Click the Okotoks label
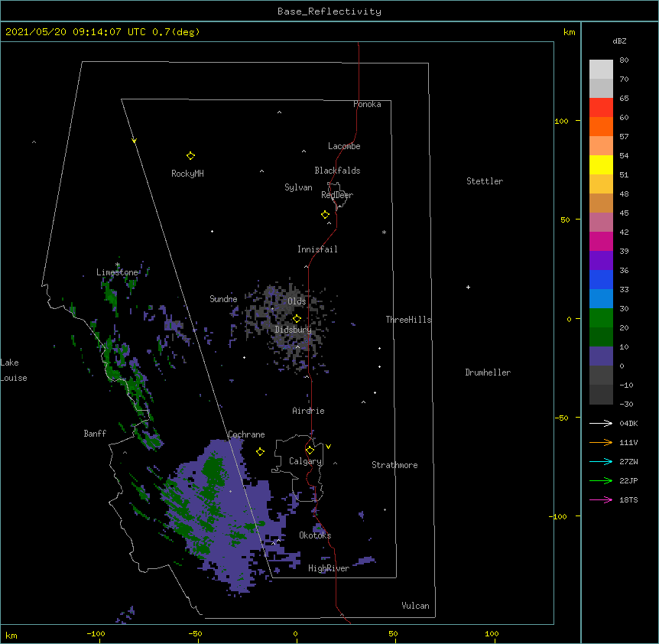659x644 pixels. pos(315,535)
